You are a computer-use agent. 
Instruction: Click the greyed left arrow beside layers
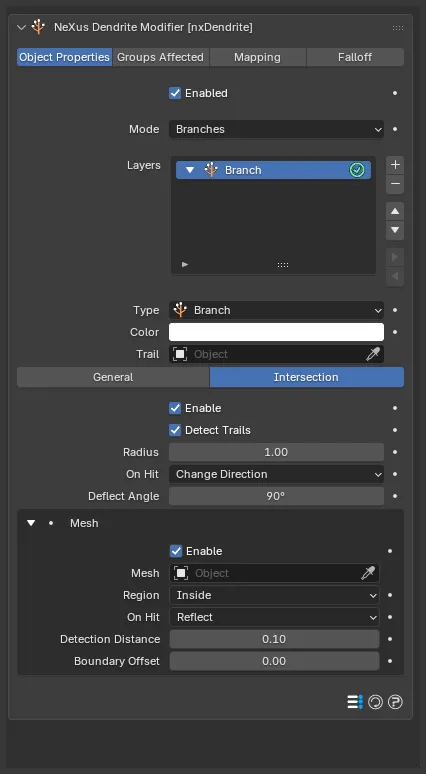[395, 276]
